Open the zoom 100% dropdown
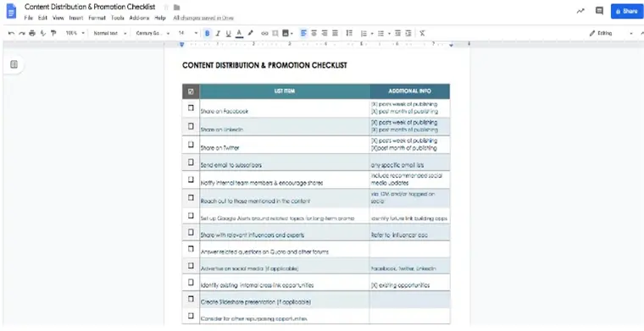This screenshot has width=644, height=331. 75,33
